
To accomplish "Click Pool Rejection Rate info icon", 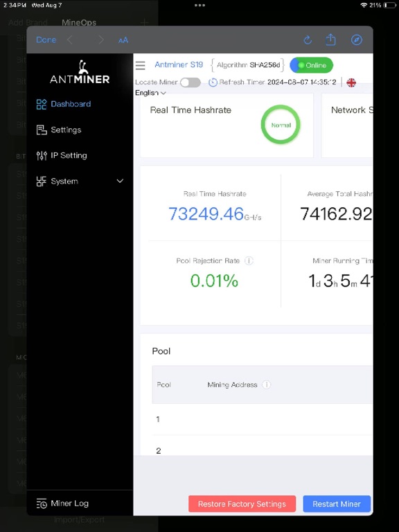I will pos(249,260).
